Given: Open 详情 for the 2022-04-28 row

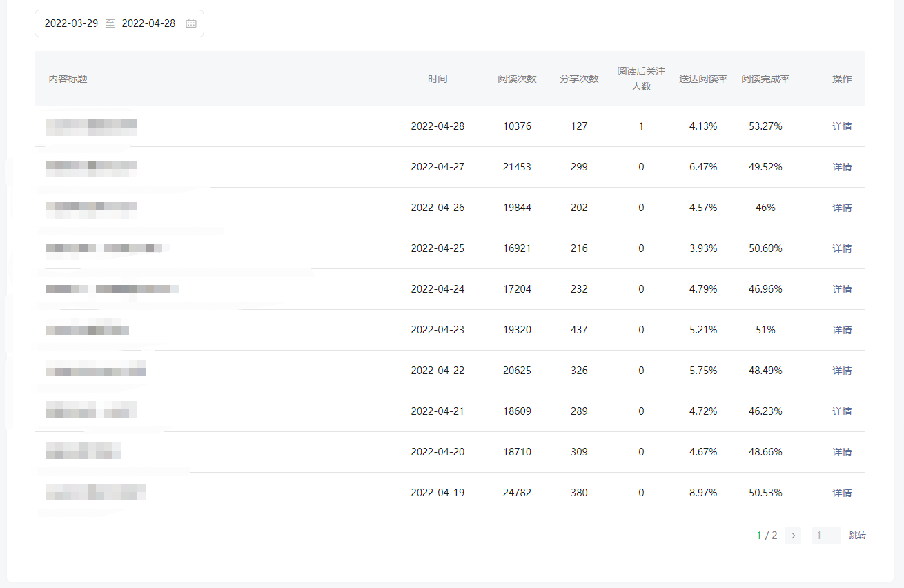Looking at the screenshot, I should (842, 126).
